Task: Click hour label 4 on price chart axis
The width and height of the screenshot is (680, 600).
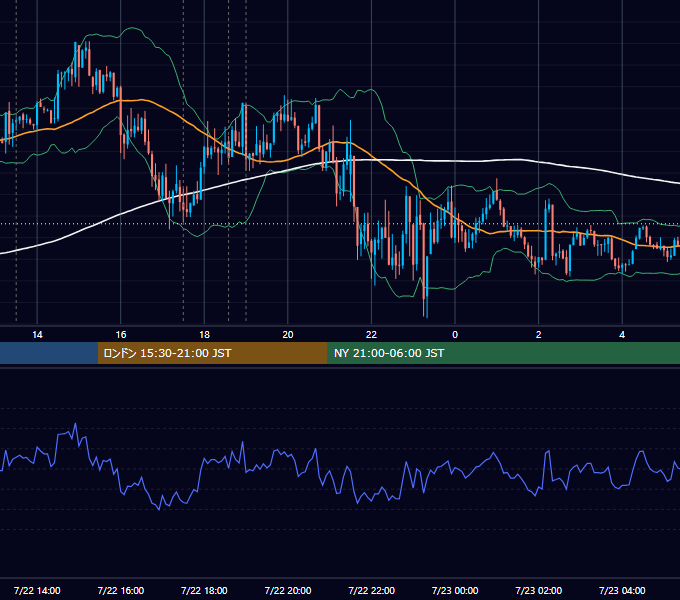Action: coord(622,335)
